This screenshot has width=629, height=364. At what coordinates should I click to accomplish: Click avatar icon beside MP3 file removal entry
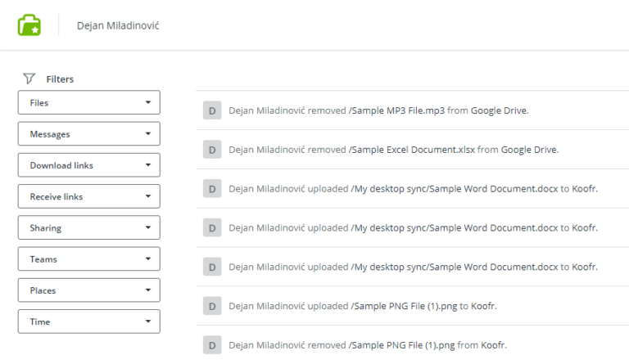(x=212, y=111)
